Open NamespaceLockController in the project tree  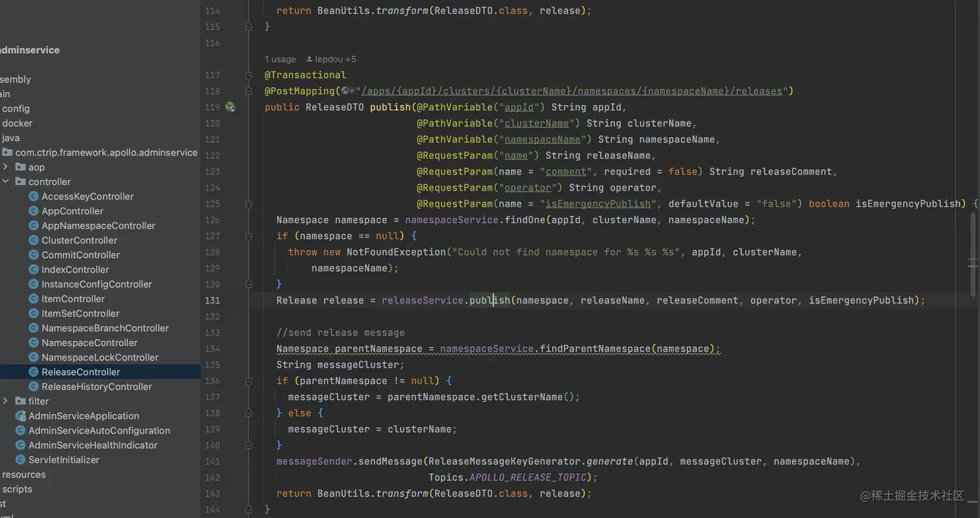[x=100, y=357]
